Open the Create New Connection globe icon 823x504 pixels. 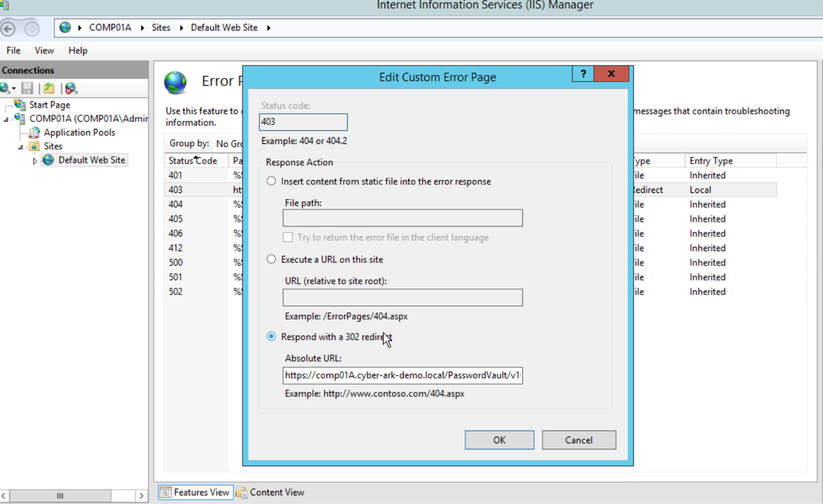pos(7,88)
